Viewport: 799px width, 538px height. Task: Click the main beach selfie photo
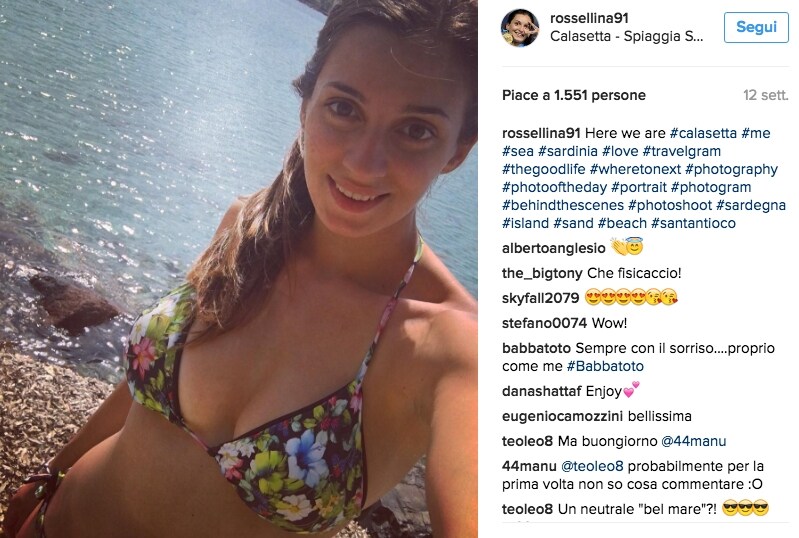[x=238, y=269]
